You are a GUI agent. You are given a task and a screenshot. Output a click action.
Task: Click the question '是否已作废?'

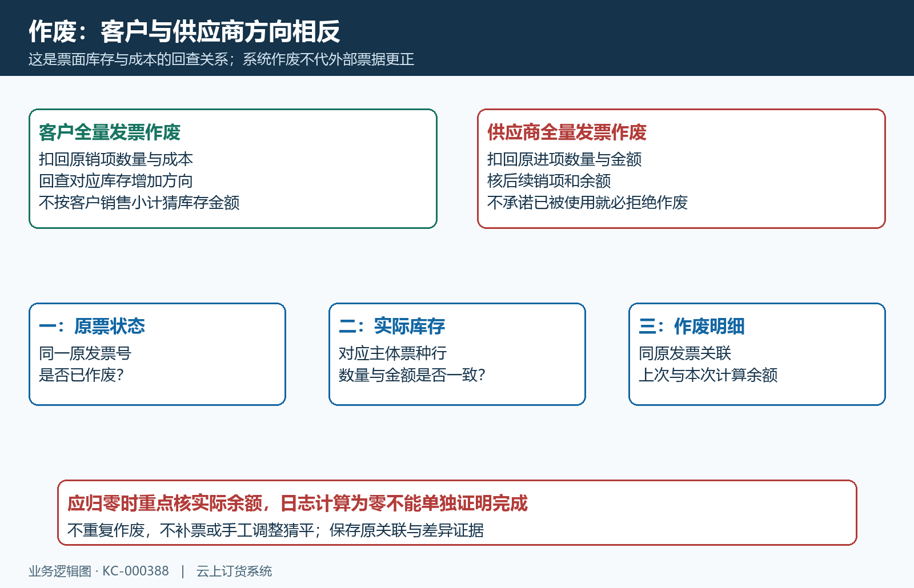click(x=81, y=375)
